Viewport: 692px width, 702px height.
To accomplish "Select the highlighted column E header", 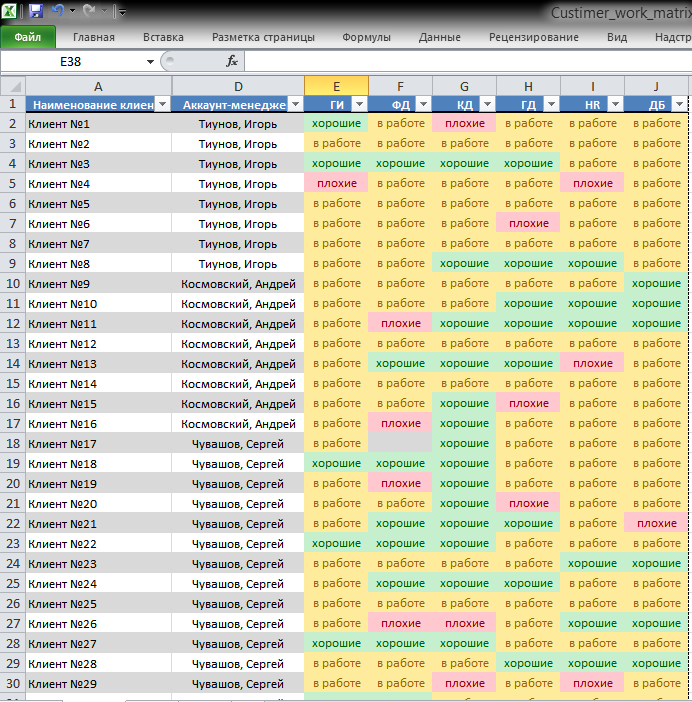I will click(x=337, y=86).
